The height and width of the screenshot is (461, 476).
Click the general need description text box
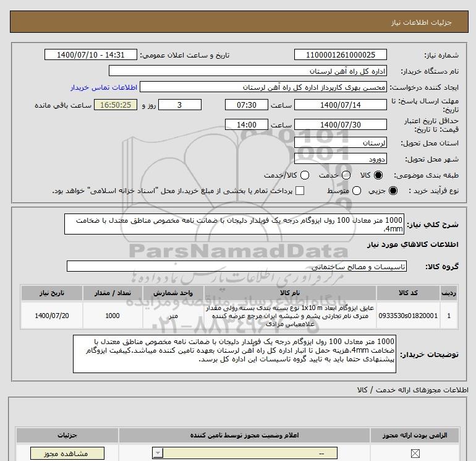(234, 224)
